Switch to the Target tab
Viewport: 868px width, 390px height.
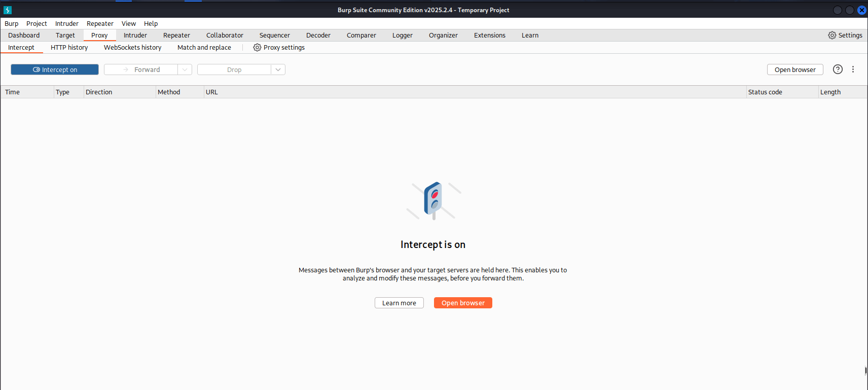[x=65, y=36]
